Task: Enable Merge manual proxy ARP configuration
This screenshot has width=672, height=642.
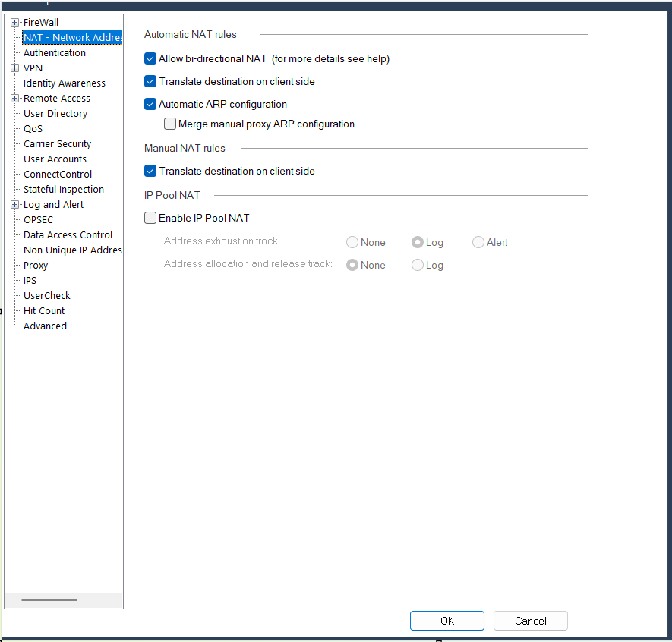Action: tap(170, 124)
